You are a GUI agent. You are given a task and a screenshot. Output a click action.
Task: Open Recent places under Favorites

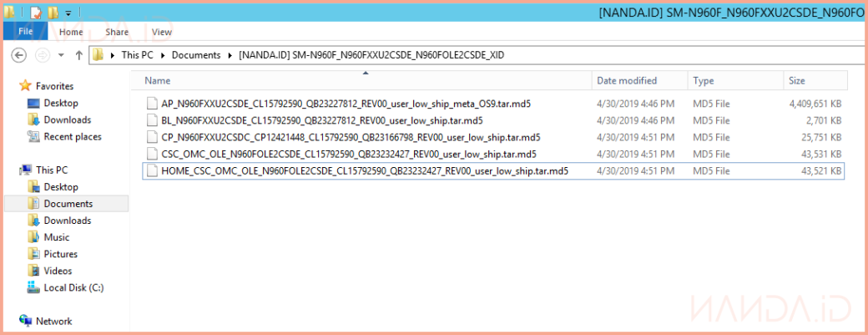[x=72, y=136]
